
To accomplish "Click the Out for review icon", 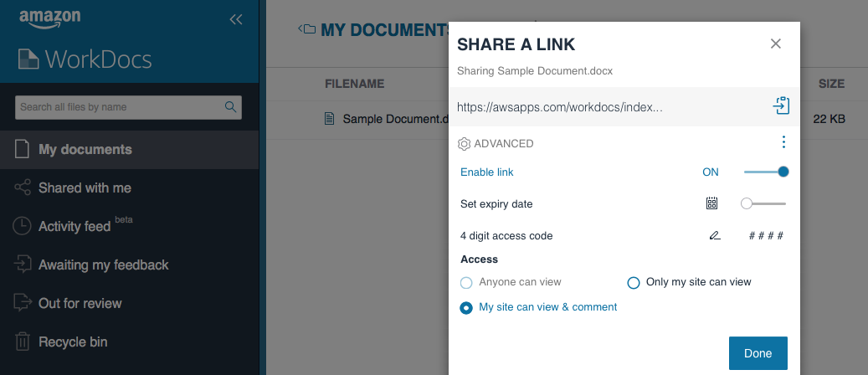I will [x=22, y=303].
